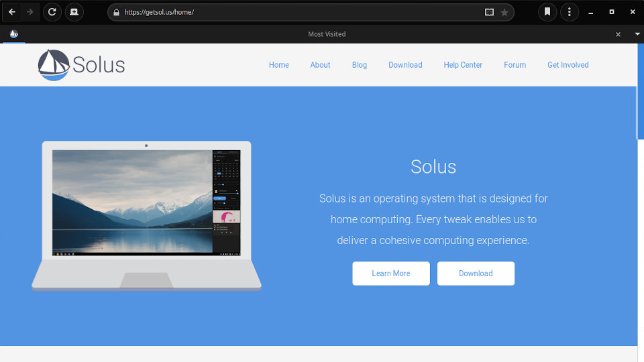Click the new tab icon beside reload

74,12
